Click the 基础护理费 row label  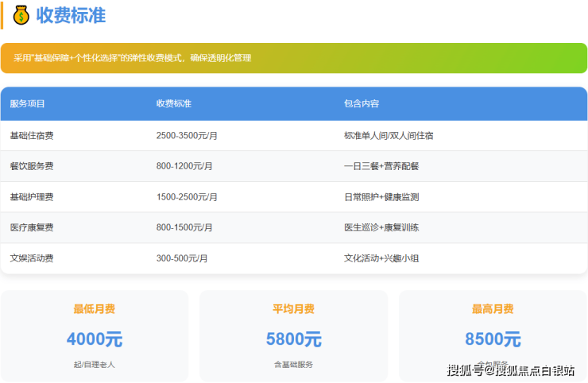[x=32, y=197]
